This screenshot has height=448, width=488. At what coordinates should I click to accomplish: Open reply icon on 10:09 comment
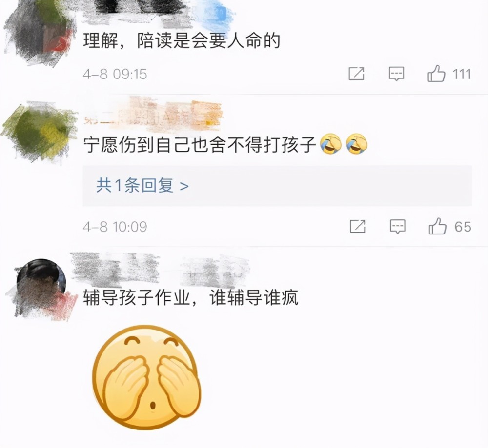tap(398, 226)
